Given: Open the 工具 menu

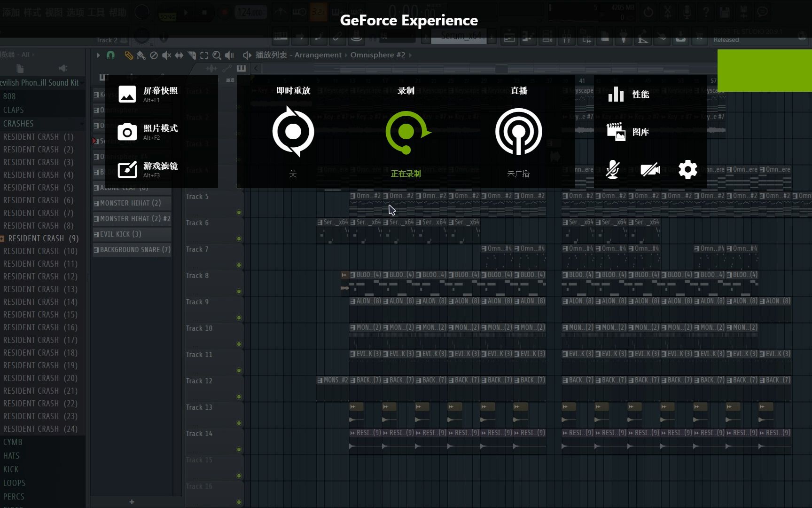Looking at the screenshot, I should point(96,12).
